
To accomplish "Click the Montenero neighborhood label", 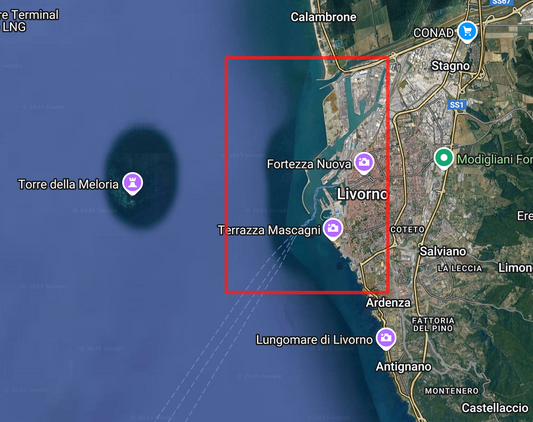I will (451, 391).
